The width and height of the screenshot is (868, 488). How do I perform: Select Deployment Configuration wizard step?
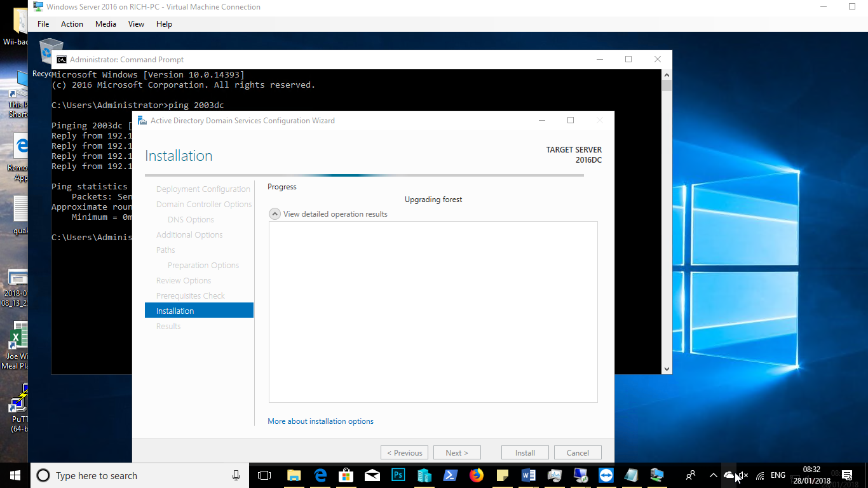coord(203,189)
